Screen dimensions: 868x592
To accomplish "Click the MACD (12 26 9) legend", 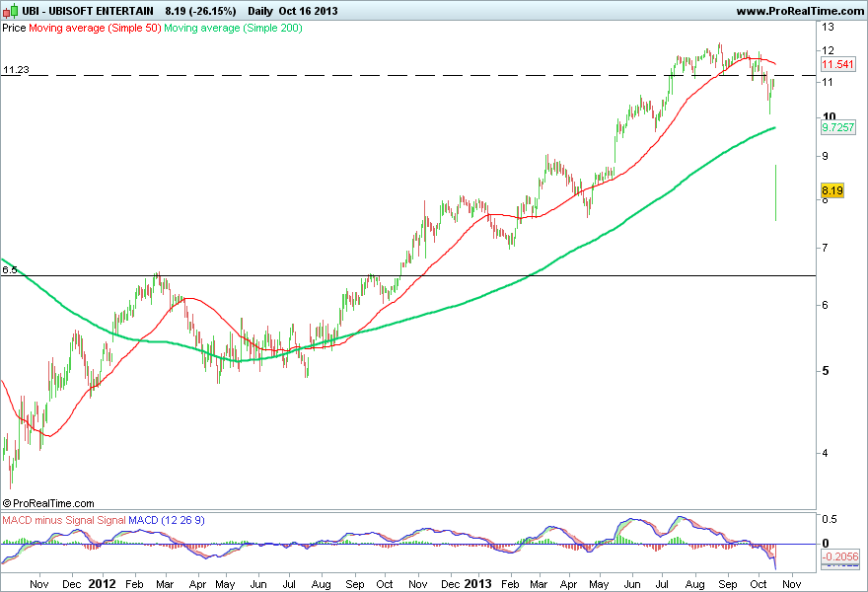I will (166, 521).
